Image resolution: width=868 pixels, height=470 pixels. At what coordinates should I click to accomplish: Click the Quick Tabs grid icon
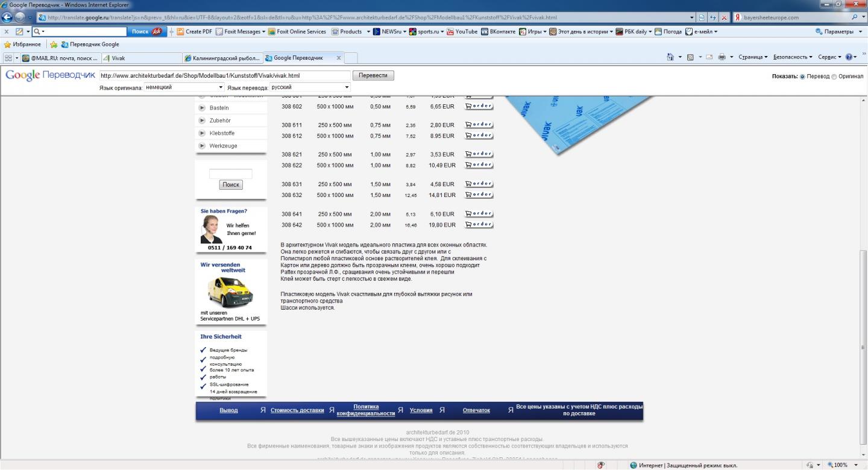(8, 58)
